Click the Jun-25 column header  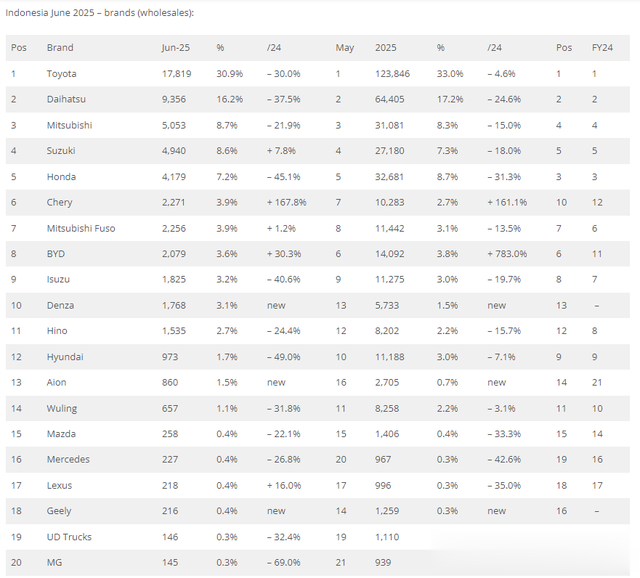176,48
